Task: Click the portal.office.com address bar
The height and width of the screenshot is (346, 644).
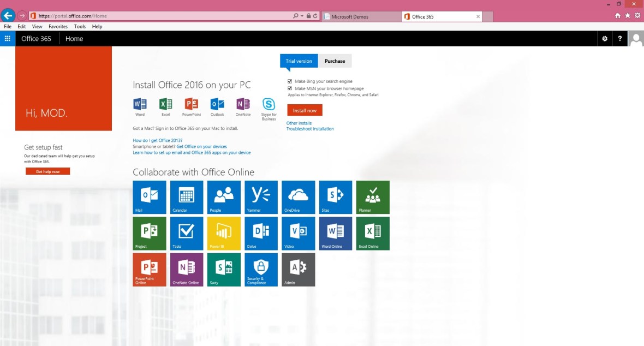Action: (164, 16)
